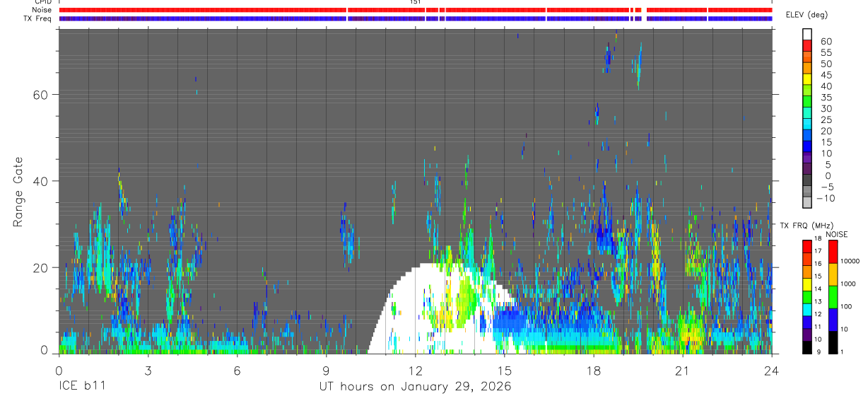This screenshot has height=401, width=868.
Task: Click Range Gate axis tick label '20'
Action: coord(42,267)
